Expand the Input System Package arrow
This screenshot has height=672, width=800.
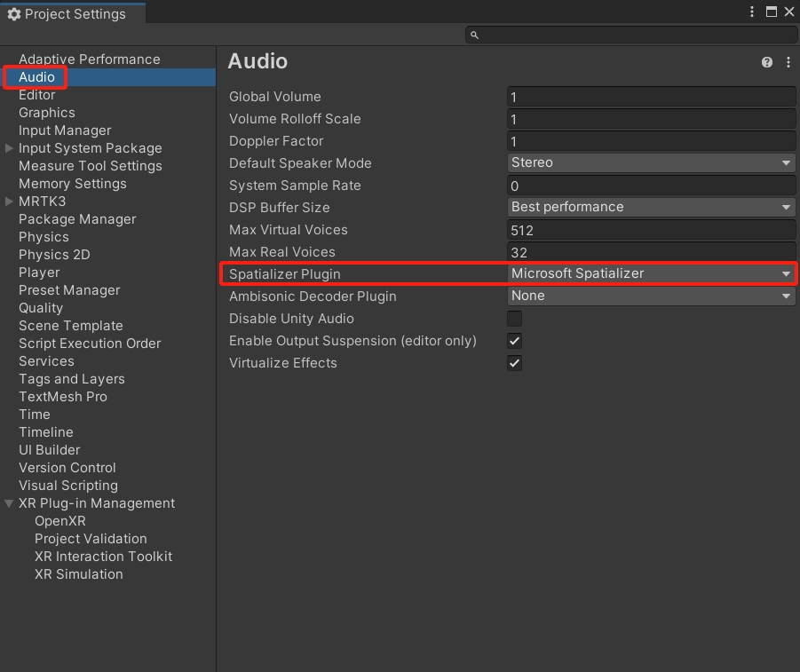pyautogui.click(x=10, y=148)
